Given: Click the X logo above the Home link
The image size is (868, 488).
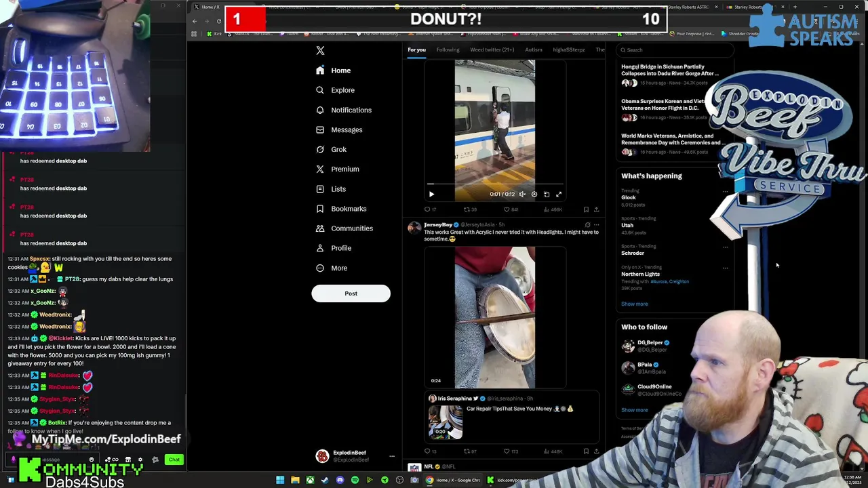Looking at the screenshot, I should (320, 50).
